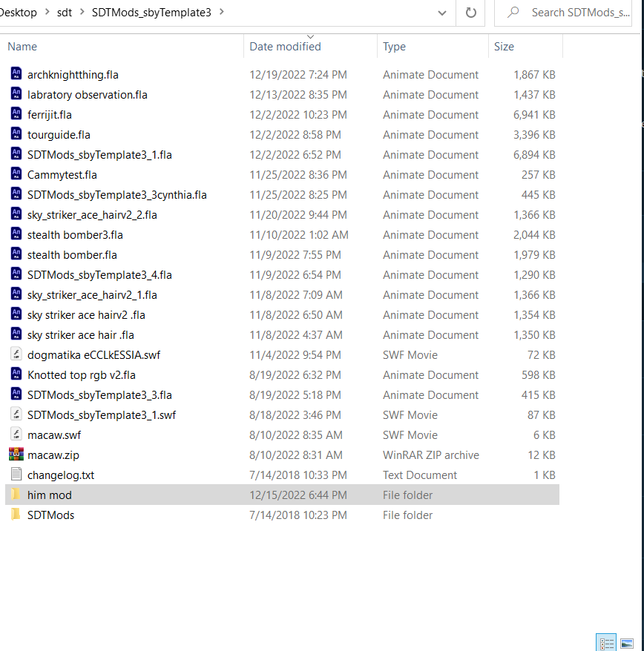
Task: Select the macaw.zip WinRAR archive icon
Action: pos(16,455)
